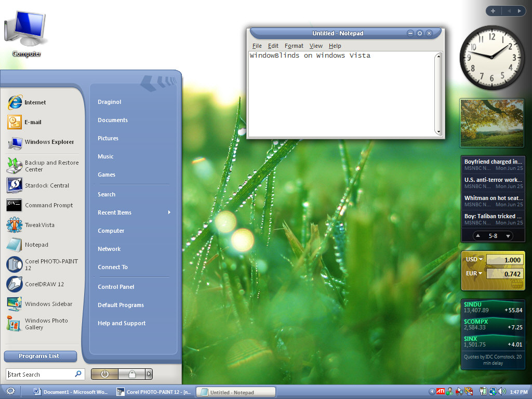Open Windows Explorer from Start menu
The image size is (532, 399).
coord(41,142)
